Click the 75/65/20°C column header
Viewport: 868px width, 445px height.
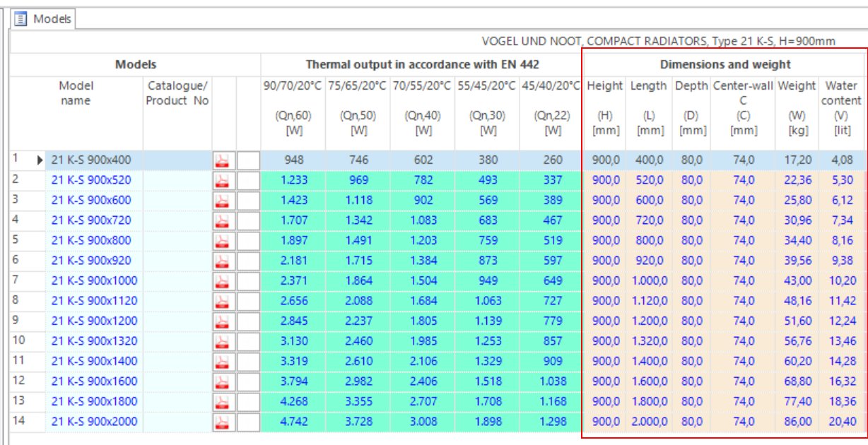pos(358,112)
